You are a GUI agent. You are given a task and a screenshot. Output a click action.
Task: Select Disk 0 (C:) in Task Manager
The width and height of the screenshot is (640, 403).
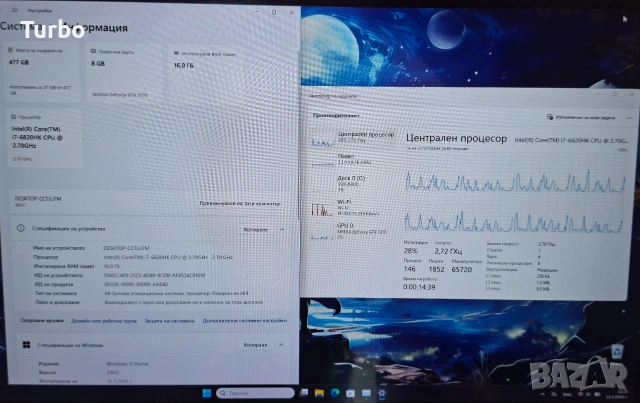[353, 183]
